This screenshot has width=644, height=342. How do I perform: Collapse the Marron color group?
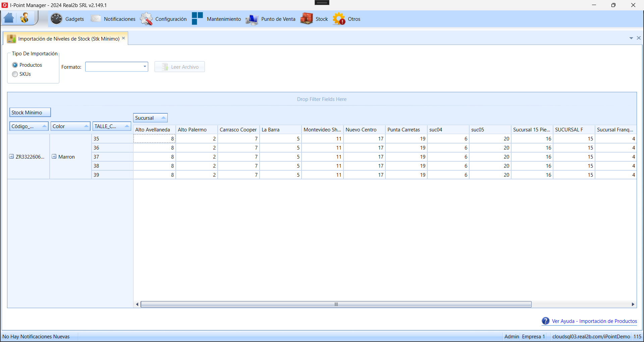(x=54, y=157)
